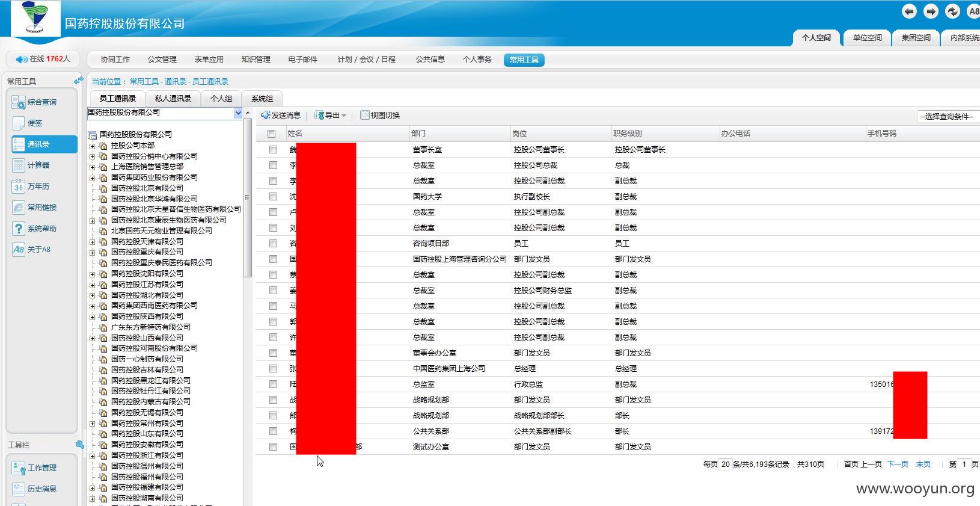
Task: Open the 历史消息 icon
Action: tap(19, 489)
